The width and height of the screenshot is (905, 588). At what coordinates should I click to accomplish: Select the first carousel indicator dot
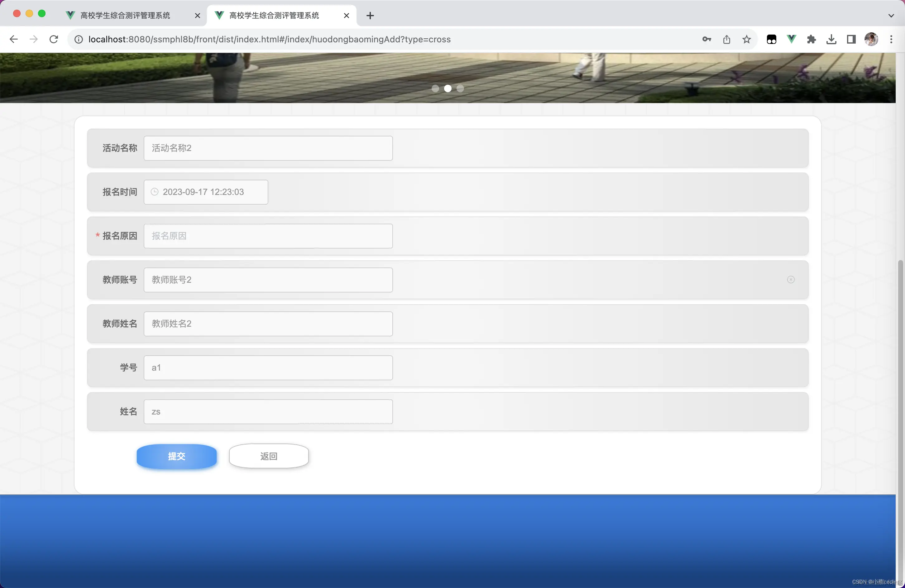coord(435,88)
